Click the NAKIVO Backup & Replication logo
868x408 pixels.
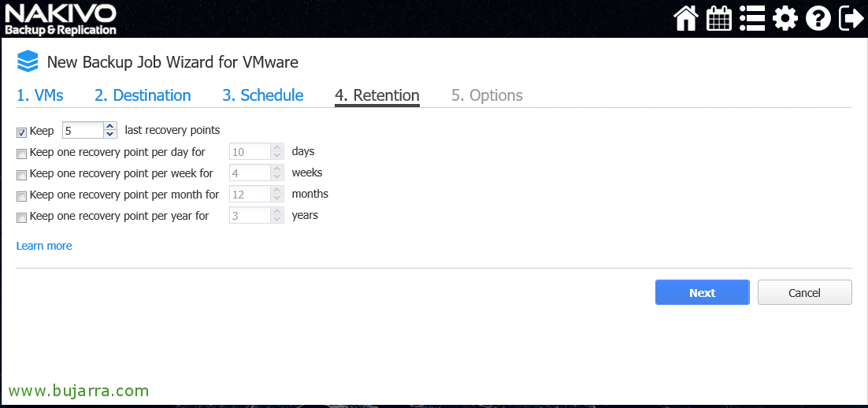pyautogui.click(x=61, y=20)
